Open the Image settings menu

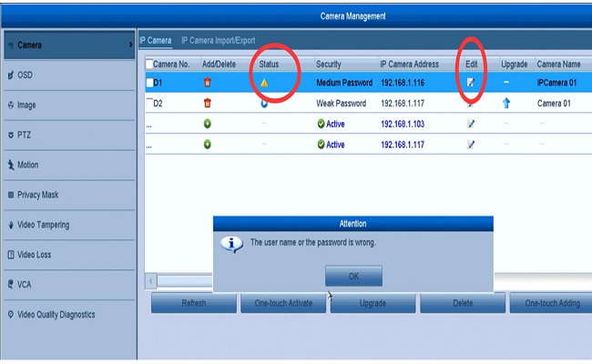tap(69, 106)
